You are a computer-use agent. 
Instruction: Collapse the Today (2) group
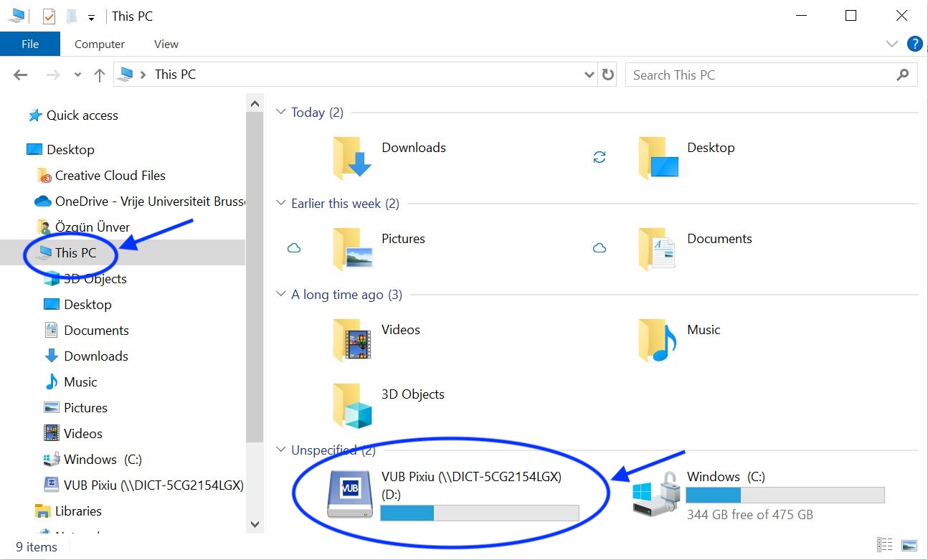coord(281,113)
